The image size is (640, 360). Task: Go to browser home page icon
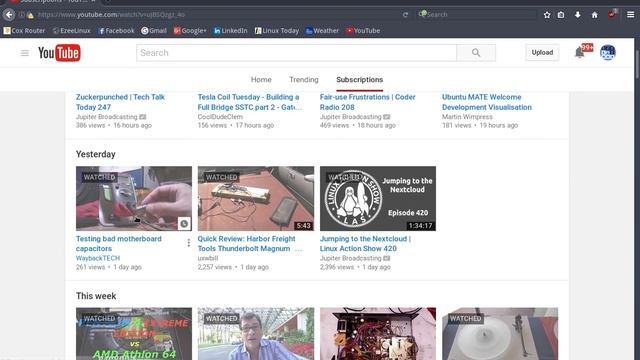[x=595, y=15]
